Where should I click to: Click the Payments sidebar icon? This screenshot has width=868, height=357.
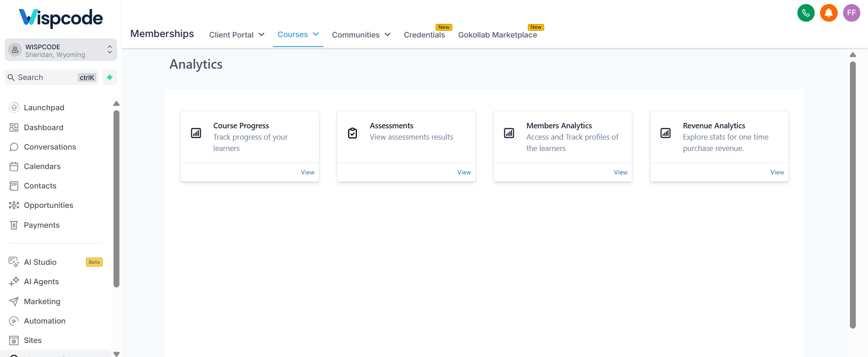click(x=14, y=225)
